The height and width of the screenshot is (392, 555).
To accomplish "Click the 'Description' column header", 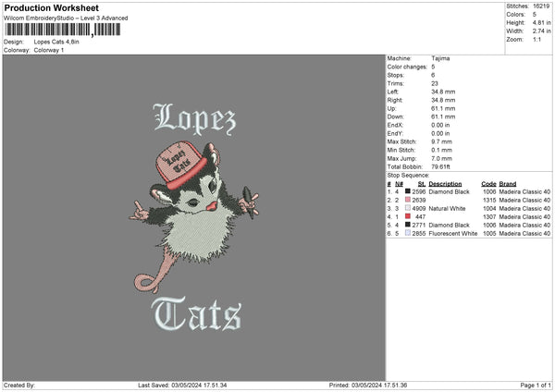I will click(x=445, y=184).
